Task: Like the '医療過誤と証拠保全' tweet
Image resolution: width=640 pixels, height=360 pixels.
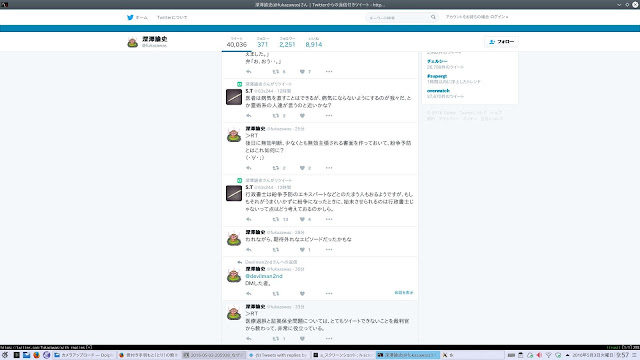Action: (x=302, y=338)
